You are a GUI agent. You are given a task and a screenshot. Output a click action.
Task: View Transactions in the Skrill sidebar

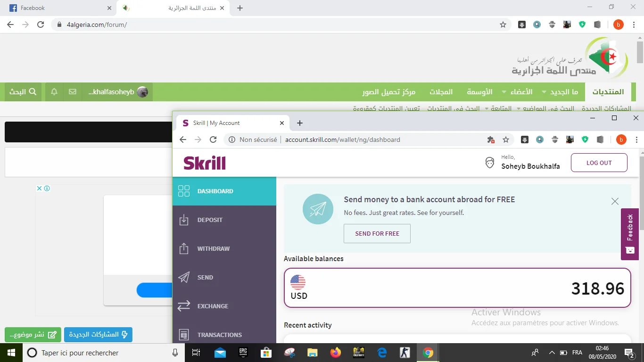(224, 335)
